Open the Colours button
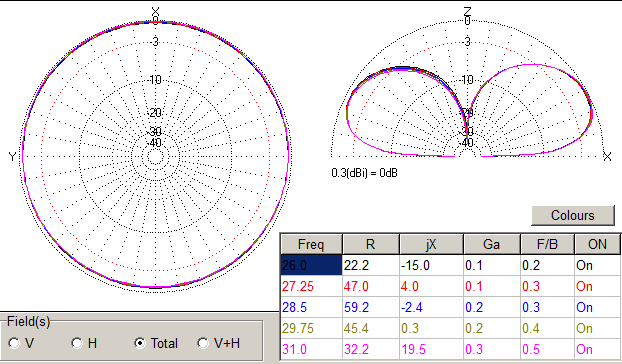The image size is (622, 364). [573, 215]
